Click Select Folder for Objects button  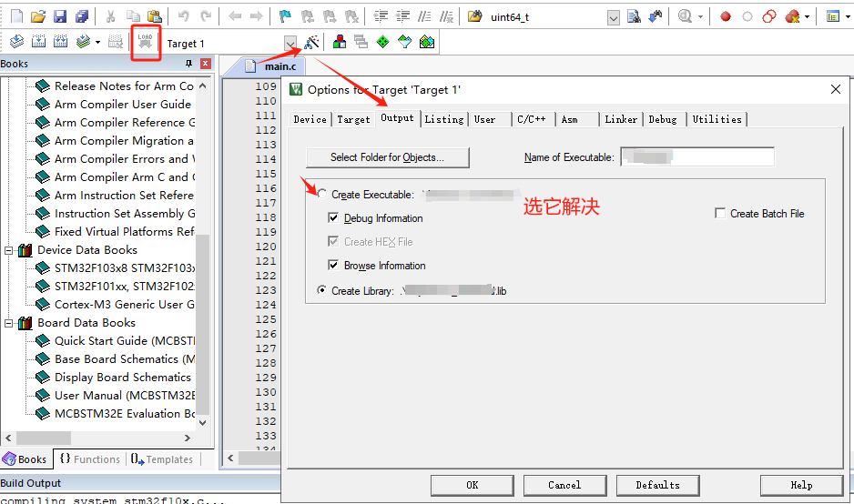pyautogui.click(x=387, y=157)
